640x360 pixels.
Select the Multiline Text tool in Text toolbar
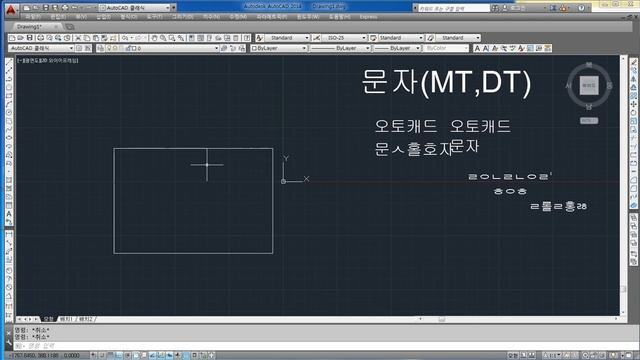[x=477, y=48]
